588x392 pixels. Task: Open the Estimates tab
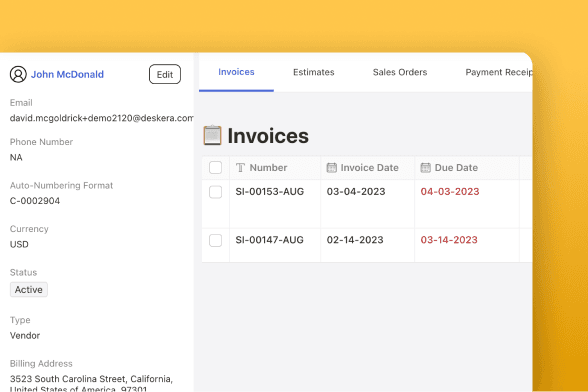pos(314,72)
